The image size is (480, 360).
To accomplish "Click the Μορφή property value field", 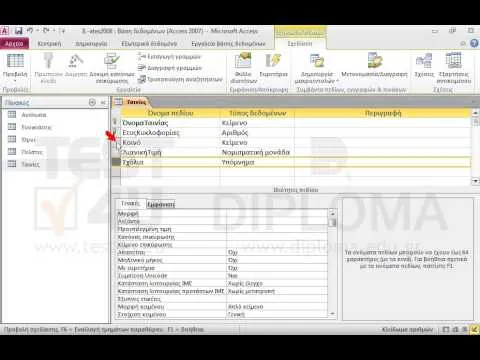I will [x=277, y=213].
